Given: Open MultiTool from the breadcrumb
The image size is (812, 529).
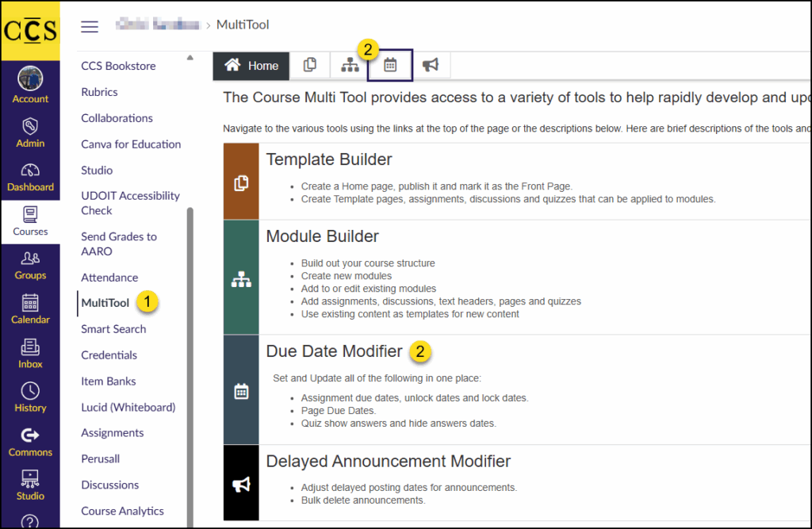Looking at the screenshot, I should pos(243,25).
